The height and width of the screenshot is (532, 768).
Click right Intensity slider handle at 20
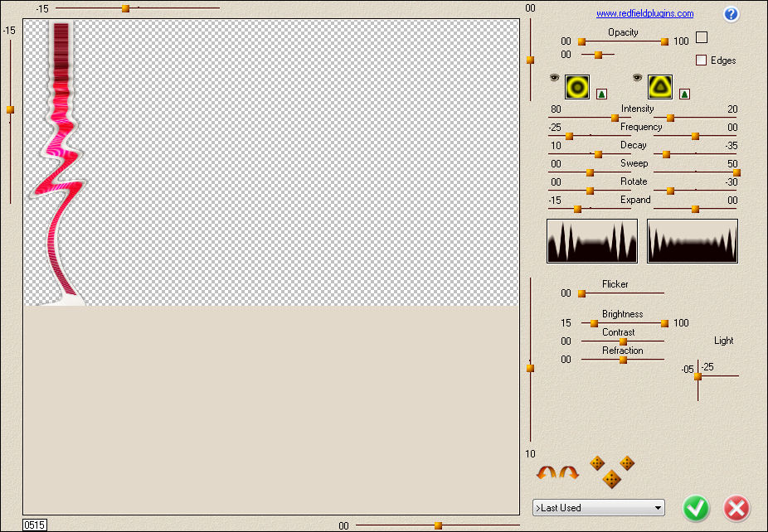coord(670,118)
